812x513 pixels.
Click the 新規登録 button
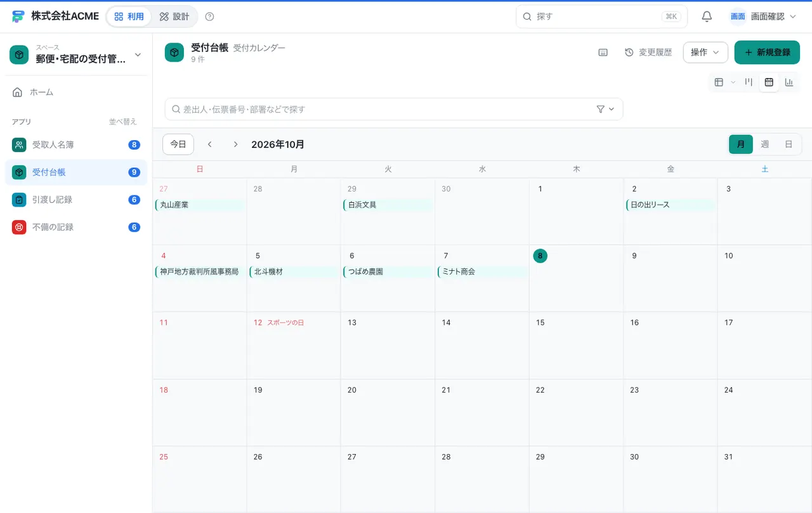pyautogui.click(x=767, y=53)
